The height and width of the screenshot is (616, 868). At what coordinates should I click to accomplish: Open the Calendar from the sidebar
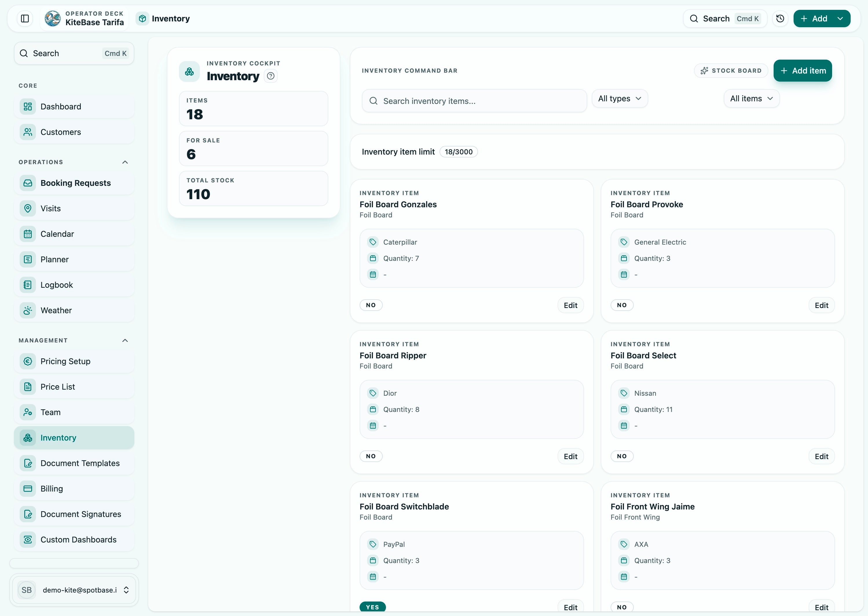pyautogui.click(x=57, y=234)
